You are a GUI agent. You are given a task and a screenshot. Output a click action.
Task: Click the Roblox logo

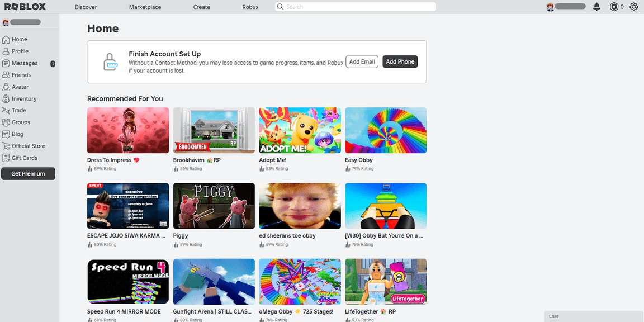point(25,7)
